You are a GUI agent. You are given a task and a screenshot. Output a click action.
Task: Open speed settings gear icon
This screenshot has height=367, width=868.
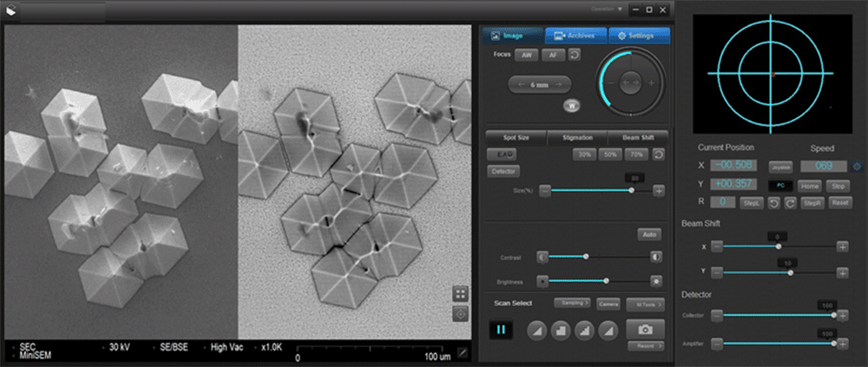(x=858, y=165)
